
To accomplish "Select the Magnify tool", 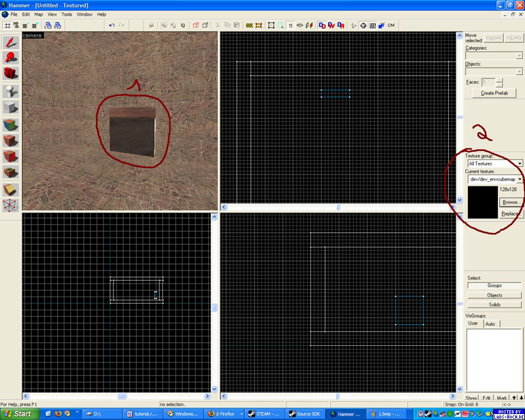I will point(10,58).
